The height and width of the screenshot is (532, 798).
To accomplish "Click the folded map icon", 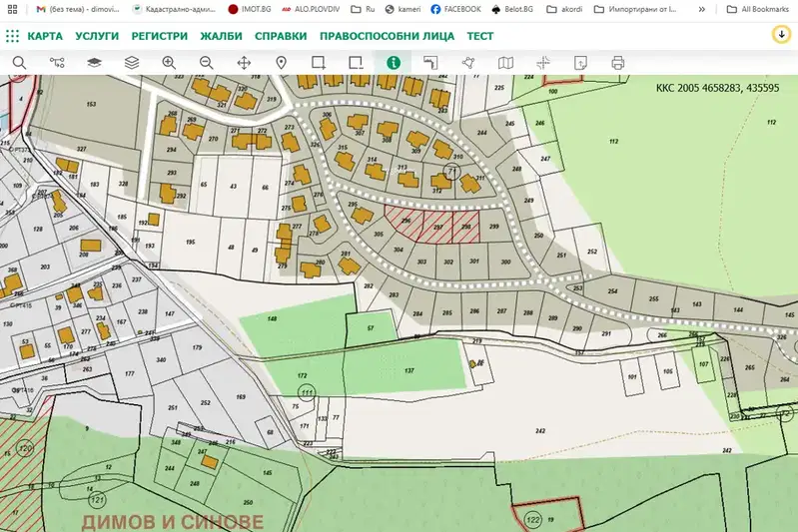I will 505,63.
